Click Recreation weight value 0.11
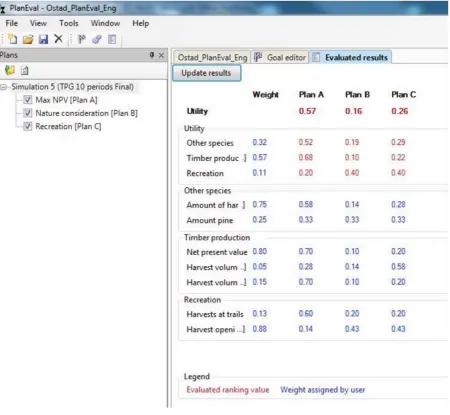The image size is (450, 415). [x=259, y=173]
